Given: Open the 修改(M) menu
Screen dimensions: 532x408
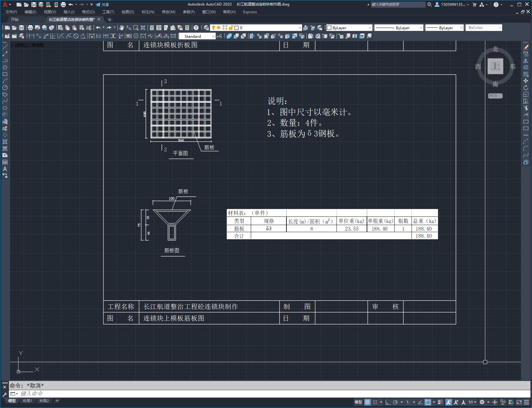Looking at the screenshot, I should pyautogui.click(x=168, y=12).
